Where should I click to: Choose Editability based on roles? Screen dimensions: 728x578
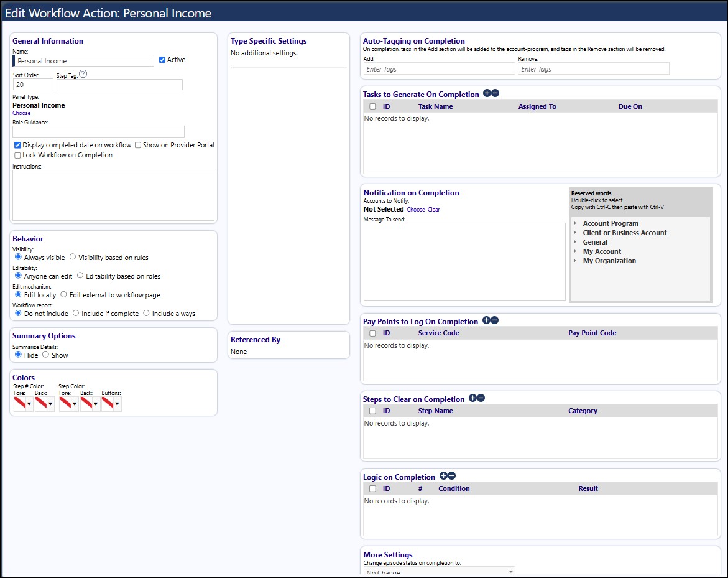[80, 276]
